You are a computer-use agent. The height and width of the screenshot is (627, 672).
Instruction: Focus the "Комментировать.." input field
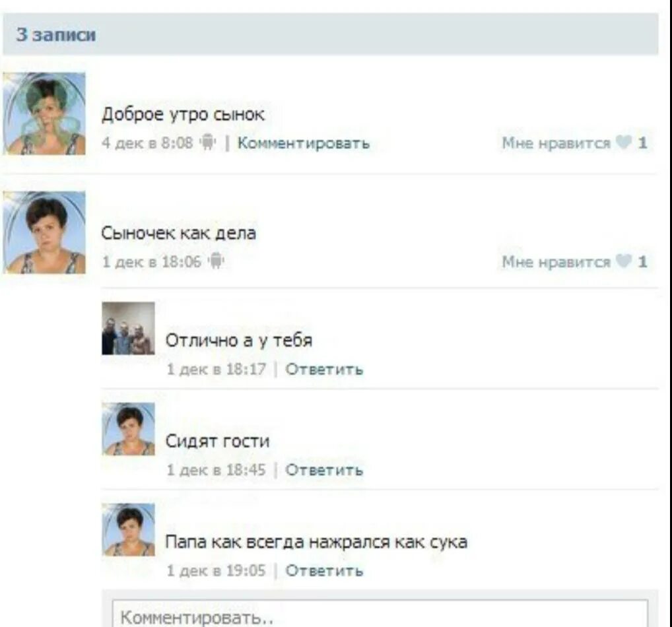(x=380, y=614)
